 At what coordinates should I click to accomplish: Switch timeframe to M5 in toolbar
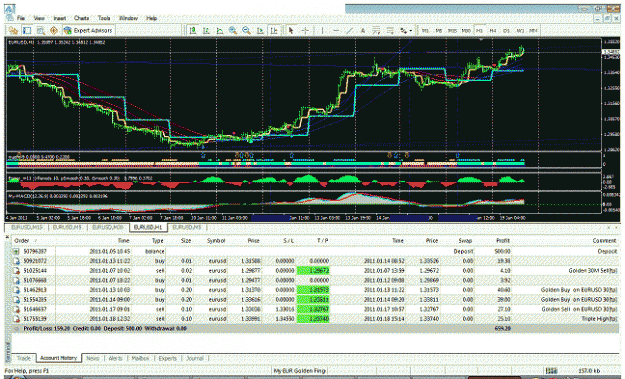(439, 30)
